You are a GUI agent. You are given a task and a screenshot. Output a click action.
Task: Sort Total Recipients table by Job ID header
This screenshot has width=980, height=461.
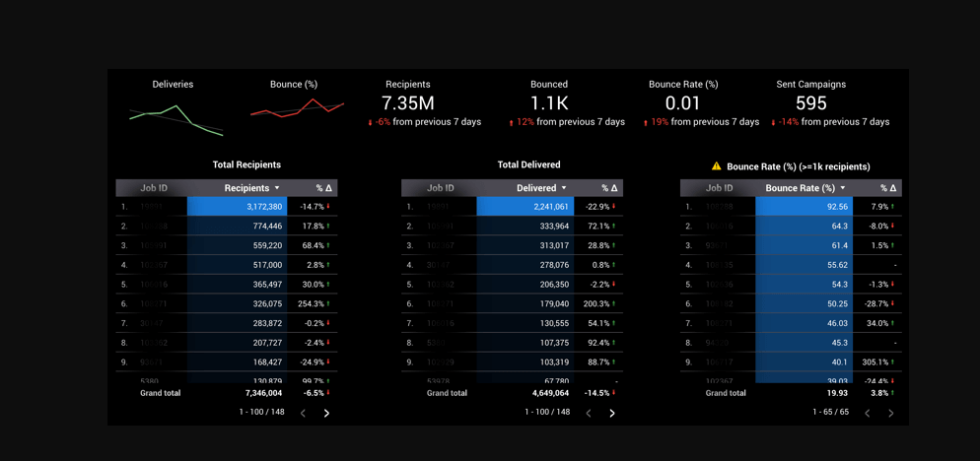[154, 188]
